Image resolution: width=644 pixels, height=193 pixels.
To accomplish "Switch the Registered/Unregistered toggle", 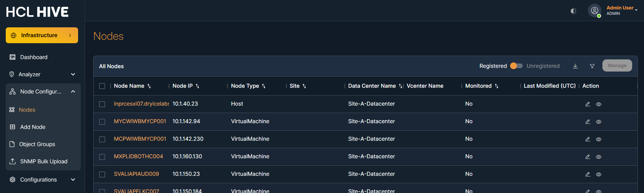I will pyautogui.click(x=516, y=66).
